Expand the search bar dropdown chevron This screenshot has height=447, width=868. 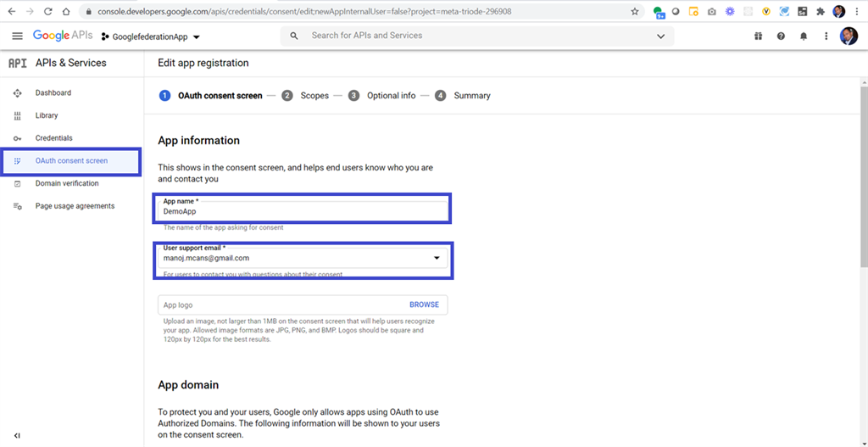coord(660,36)
